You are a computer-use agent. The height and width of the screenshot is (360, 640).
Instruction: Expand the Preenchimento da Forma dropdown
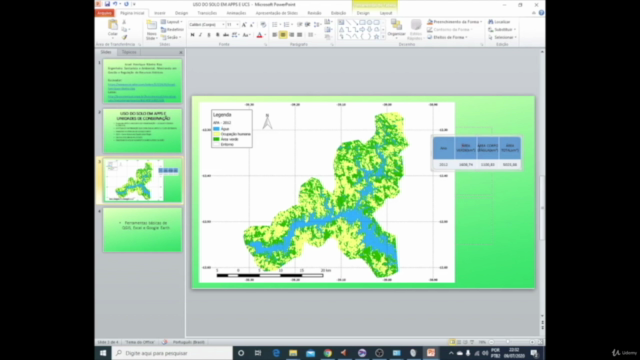click(481, 22)
